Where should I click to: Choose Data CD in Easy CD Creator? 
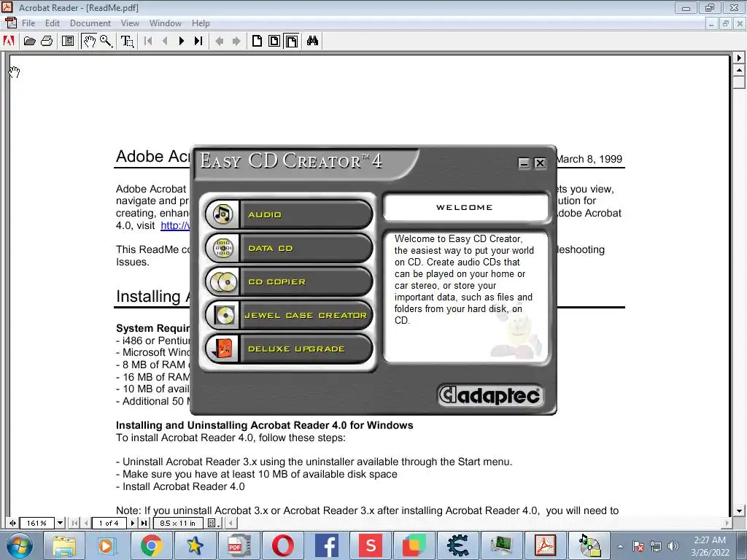tap(289, 248)
